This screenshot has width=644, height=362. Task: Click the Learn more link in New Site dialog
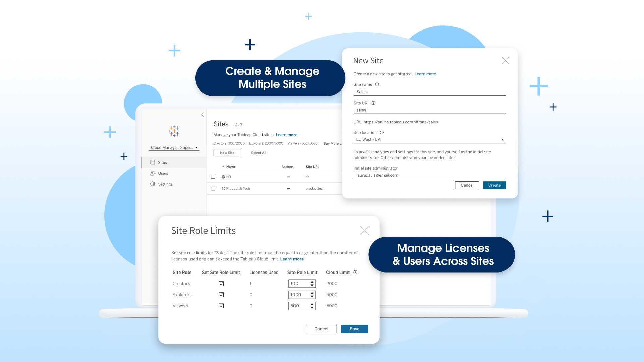point(425,74)
